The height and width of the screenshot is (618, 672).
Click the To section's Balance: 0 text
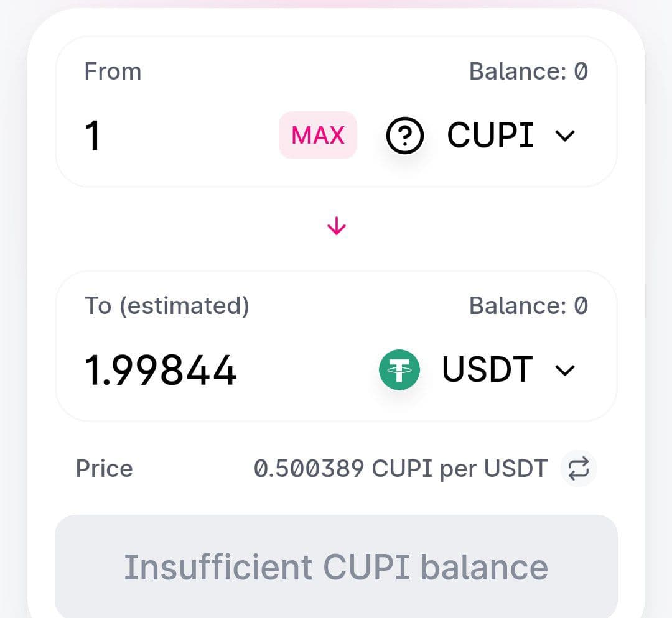pyautogui.click(x=528, y=306)
